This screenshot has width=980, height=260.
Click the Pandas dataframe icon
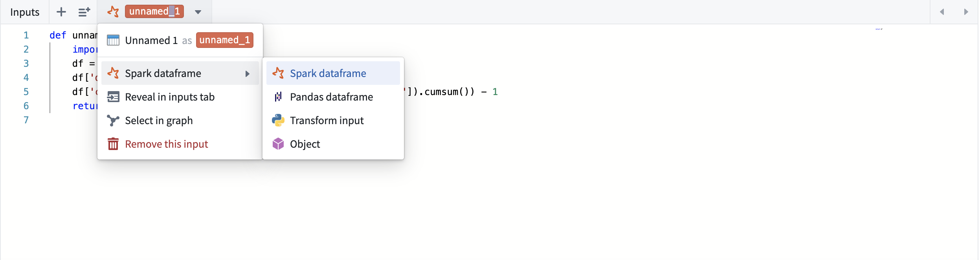[x=278, y=97]
